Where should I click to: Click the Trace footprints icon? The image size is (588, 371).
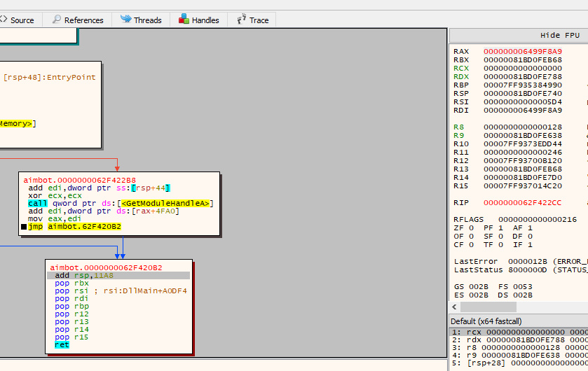[x=242, y=19]
